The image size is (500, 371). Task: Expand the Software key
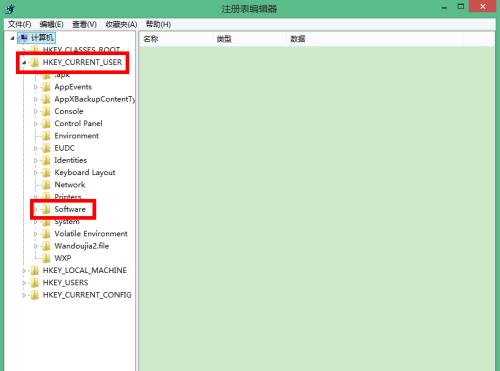tap(36, 209)
